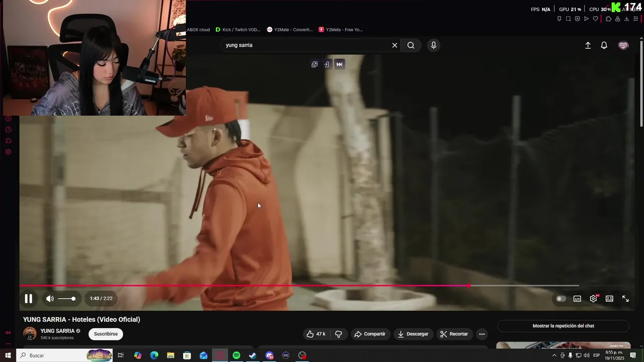Viewport: 644px width, 362px height.
Task: Click the tray speaker volume icon
Action: 587,355
